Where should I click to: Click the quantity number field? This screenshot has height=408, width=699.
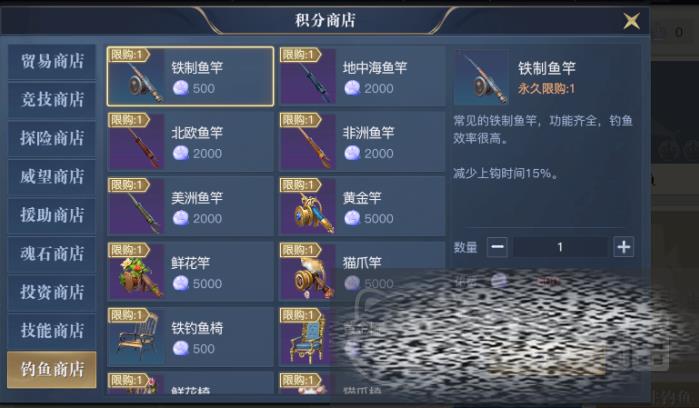tap(560, 247)
